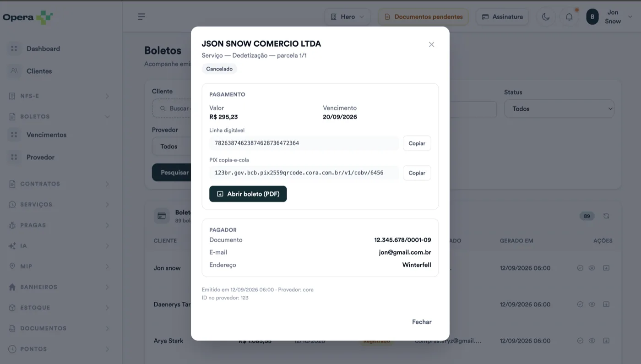Open the Hero company dropdown
The width and height of the screenshot is (641, 364).
click(x=348, y=17)
